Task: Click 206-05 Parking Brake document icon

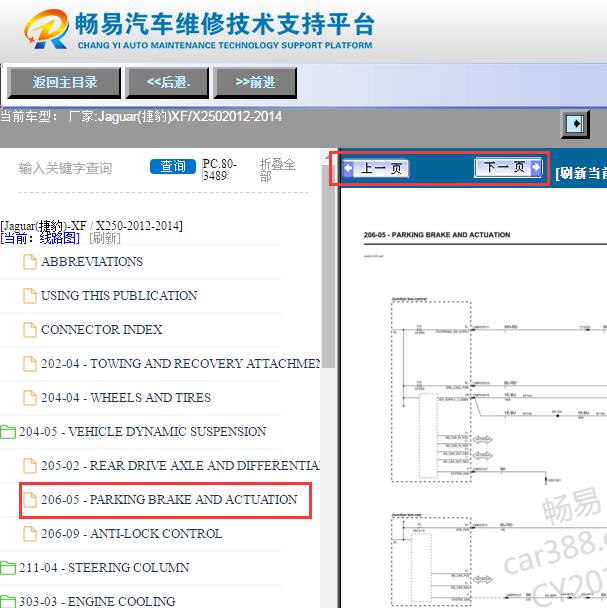Action: pyautogui.click(x=30, y=500)
